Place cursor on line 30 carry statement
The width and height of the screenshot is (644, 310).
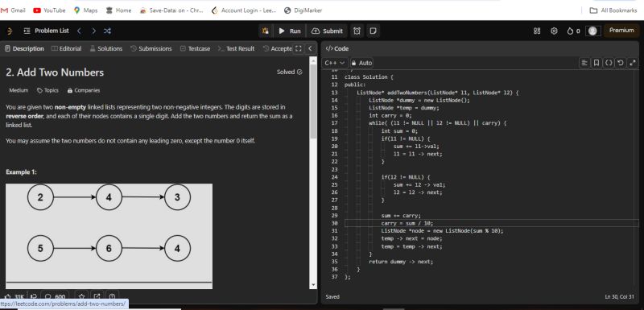click(407, 223)
